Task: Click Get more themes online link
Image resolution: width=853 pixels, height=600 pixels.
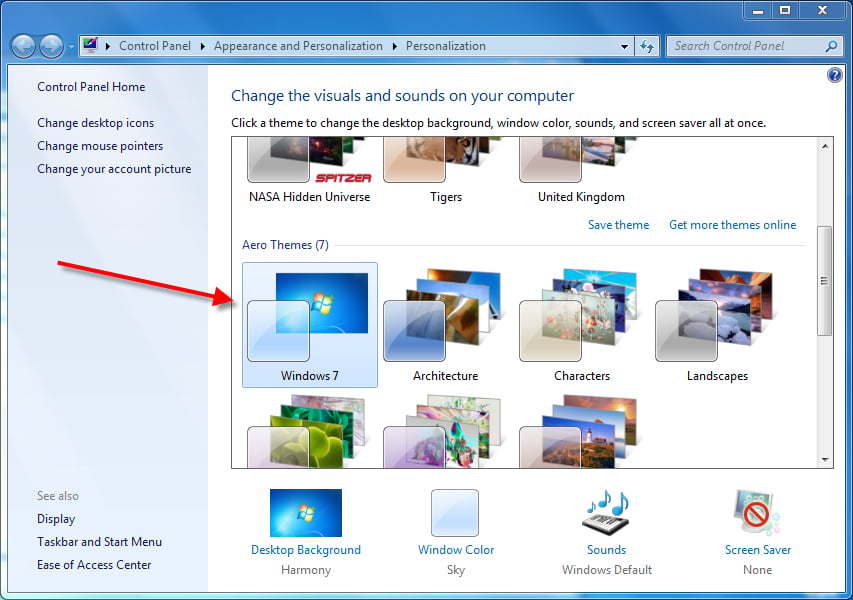Action: pyautogui.click(x=732, y=225)
